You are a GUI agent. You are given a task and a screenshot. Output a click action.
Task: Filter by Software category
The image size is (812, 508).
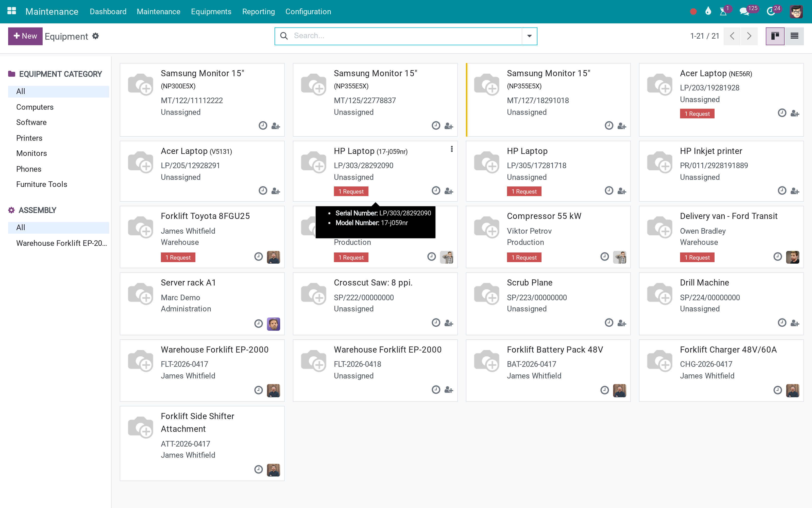click(x=58, y=122)
